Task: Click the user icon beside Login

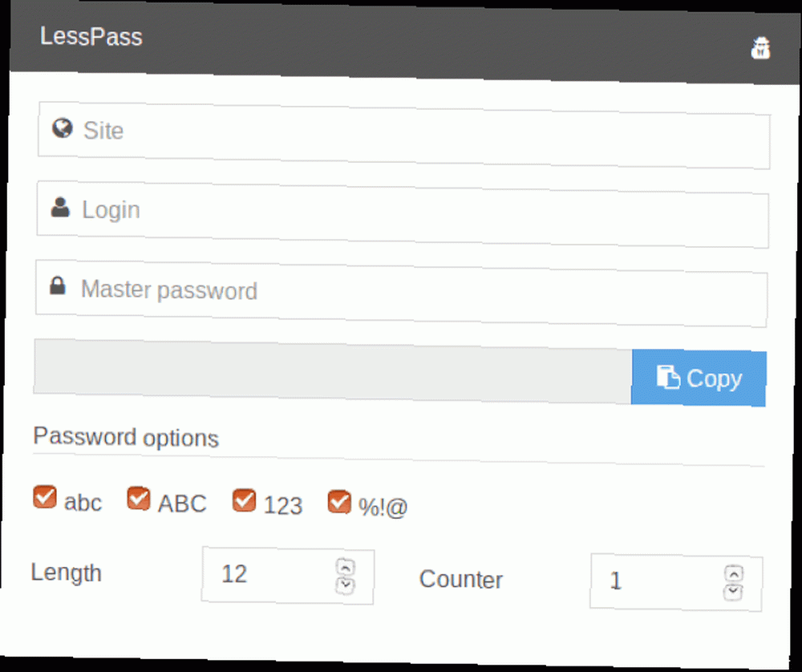Action: point(60,207)
